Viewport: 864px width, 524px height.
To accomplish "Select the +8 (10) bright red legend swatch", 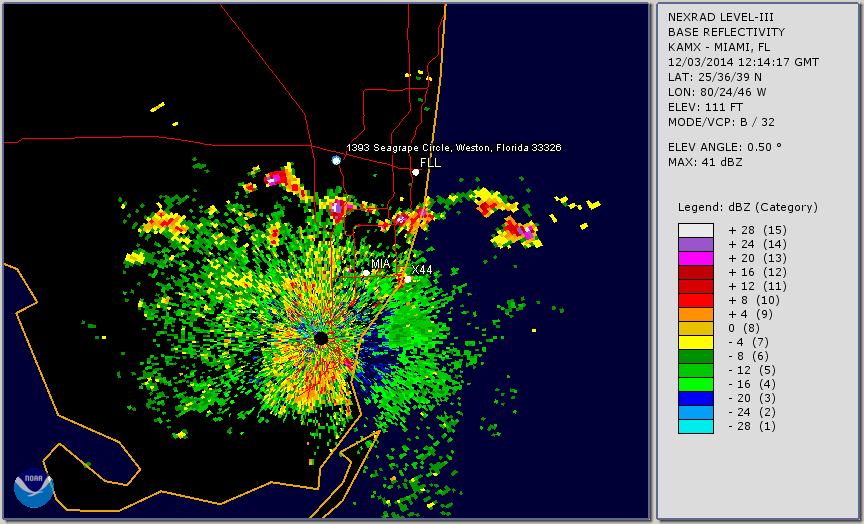I will pos(696,300).
